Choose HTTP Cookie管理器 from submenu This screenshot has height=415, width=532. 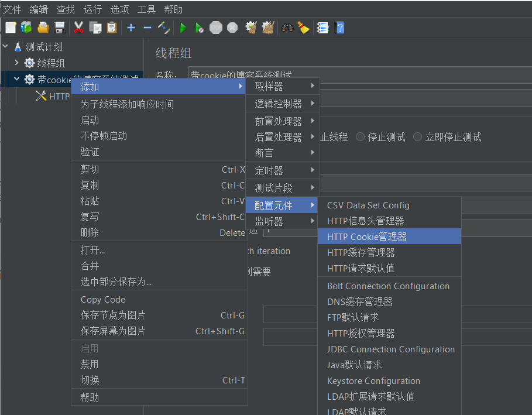pyautogui.click(x=390, y=236)
